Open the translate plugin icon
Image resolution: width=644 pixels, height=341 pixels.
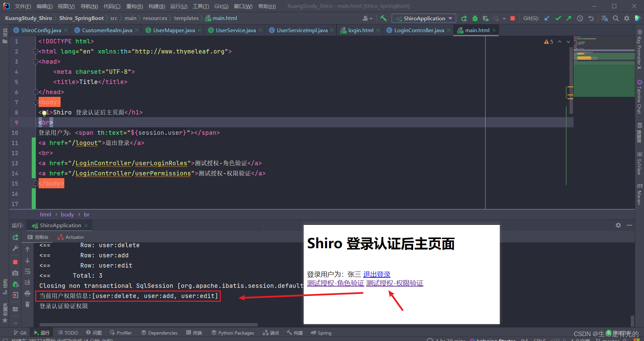[x=605, y=18]
